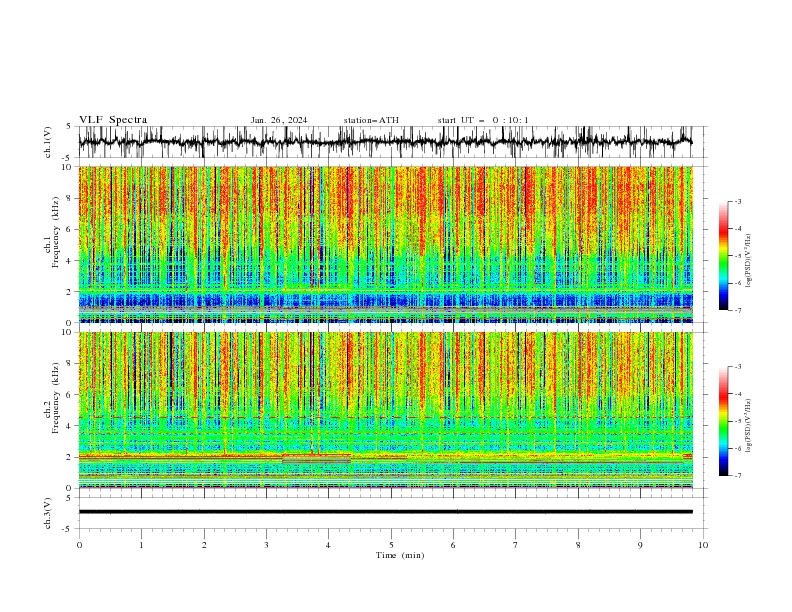The height and width of the screenshot is (612, 792).
Task: Click the "-5" tick on ch.1 colorbar
Action: tap(737, 256)
